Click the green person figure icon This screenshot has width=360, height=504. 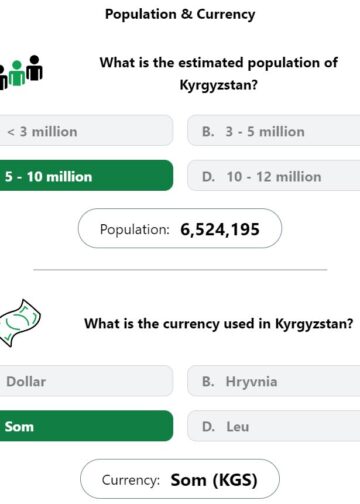(x=17, y=73)
